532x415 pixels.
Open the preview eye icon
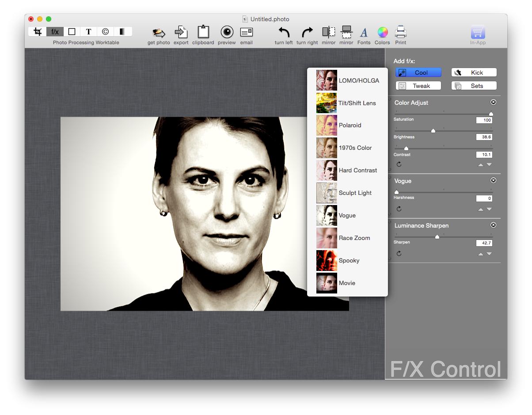click(227, 32)
